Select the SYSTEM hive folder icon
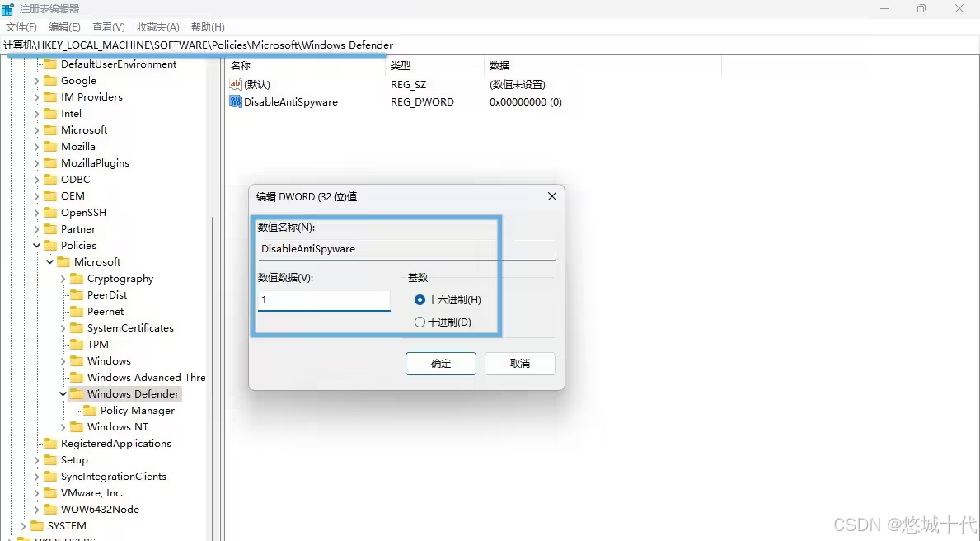Viewport: 980px width, 541px height. tap(37, 526)
